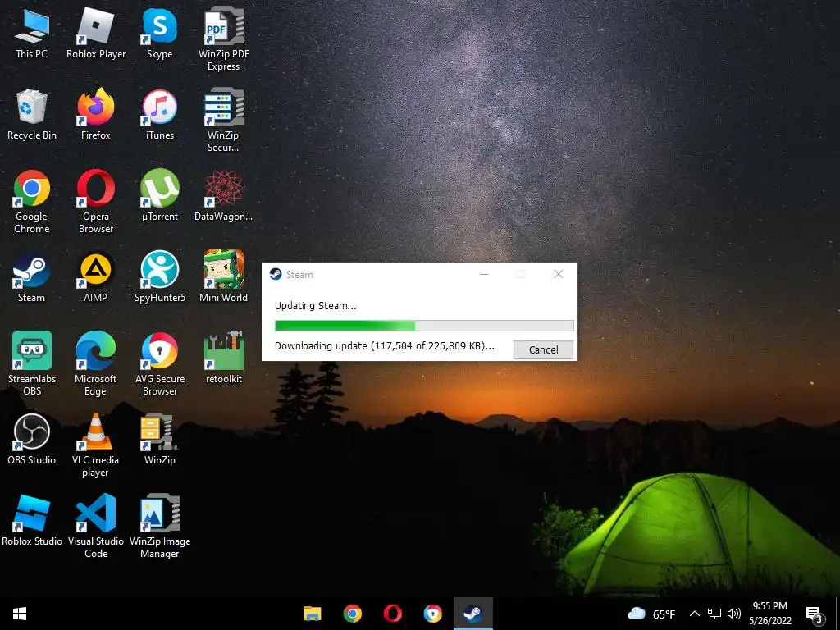Select the µTorrent desktop icon
This screenshot has height=630, width=840.
tap(160, 196)
